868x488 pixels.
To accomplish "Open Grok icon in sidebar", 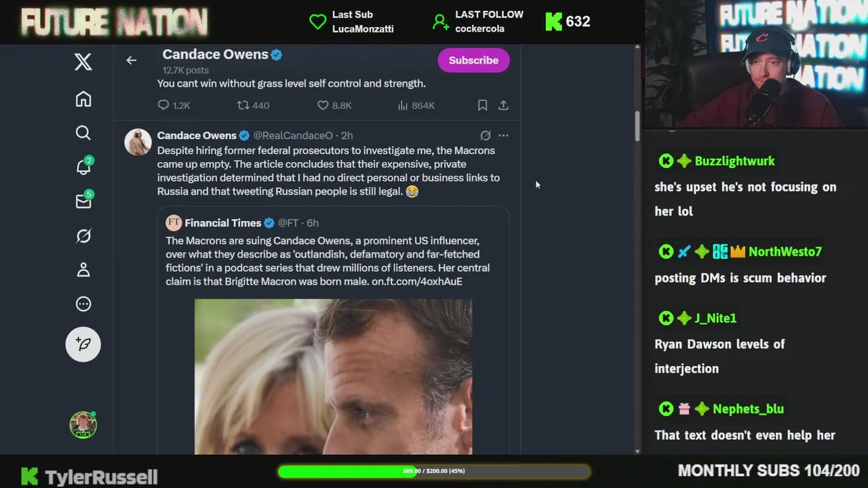I will click(83, 236).
